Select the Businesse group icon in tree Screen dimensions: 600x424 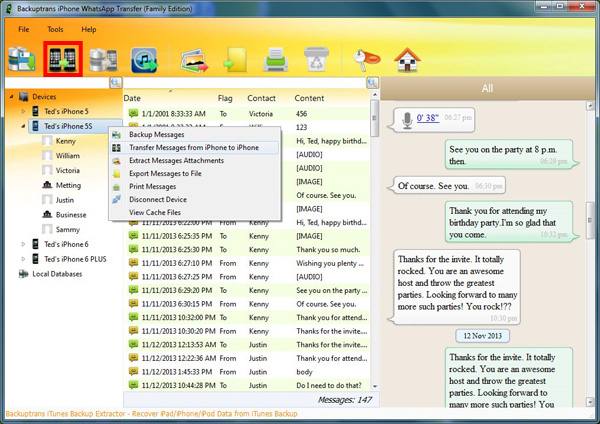pos(47,214)
